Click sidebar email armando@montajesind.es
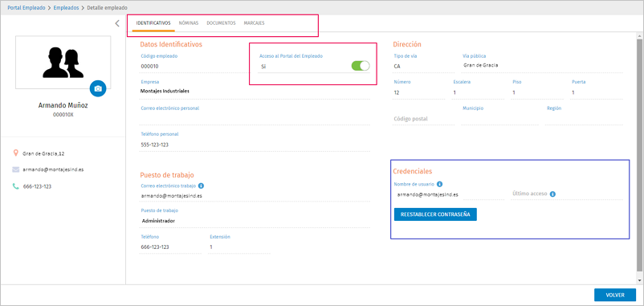Image resolution: width=644 pixels, height=306 pixels. [53, 169]
